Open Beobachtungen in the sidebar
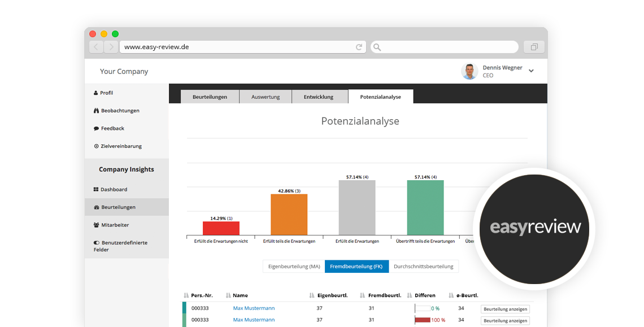Screen dimensions: 644x327 (116, 111)
